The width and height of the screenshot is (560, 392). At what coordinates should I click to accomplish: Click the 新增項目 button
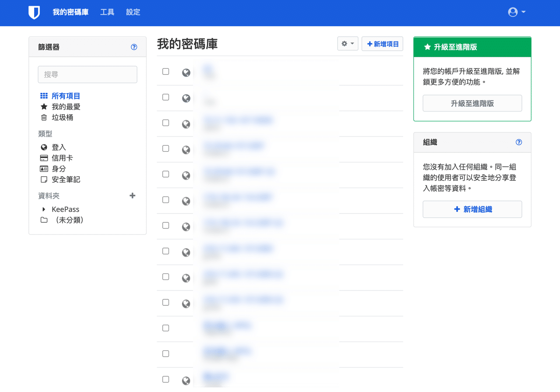tap(382, 44)
